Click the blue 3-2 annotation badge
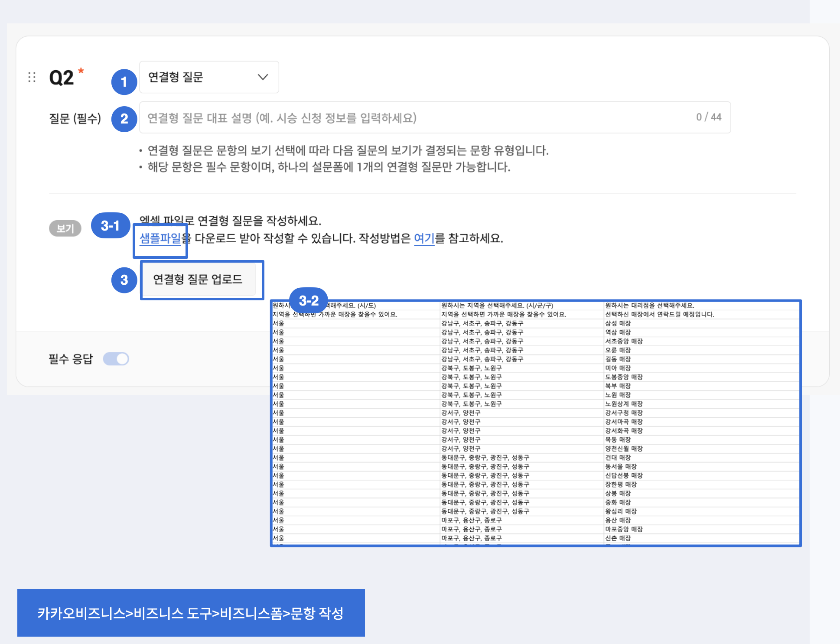Viewport: 840px width, 644px height. point(309,300)
